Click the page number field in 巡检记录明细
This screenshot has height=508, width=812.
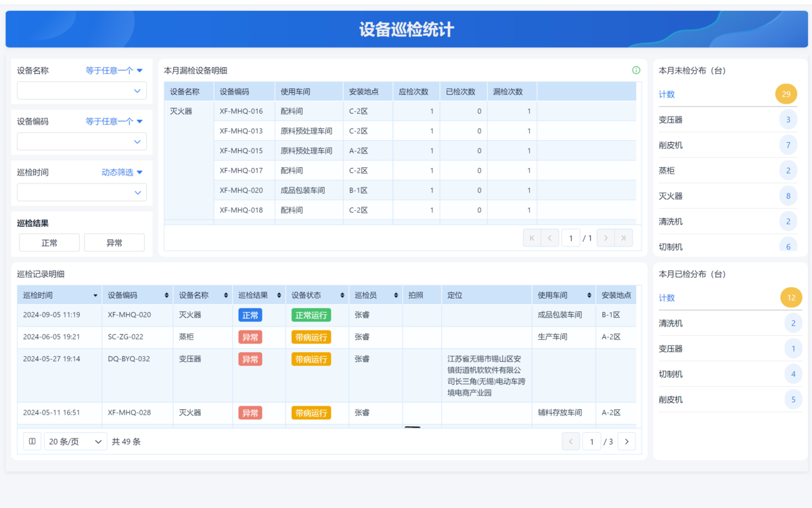pyautogui.click(x=591, y=442)
